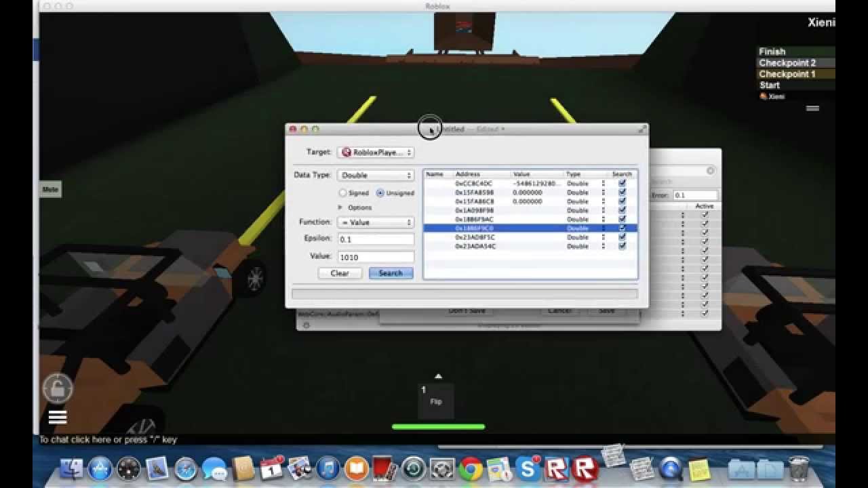Image resolution: width=868 pixels, height=488 pixels.
Task: Change Type stepper for address 0xCC8C4DC
Action: [x=603, y=183]
